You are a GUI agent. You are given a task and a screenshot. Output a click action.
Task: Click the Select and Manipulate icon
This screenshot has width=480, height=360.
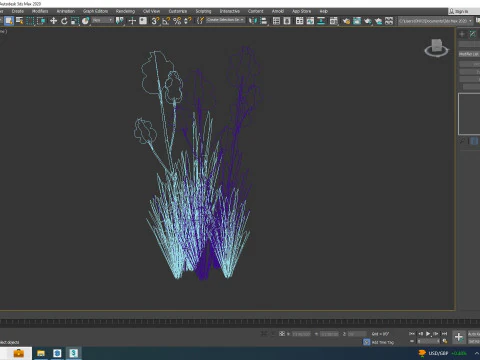click(x=132, y=21)
